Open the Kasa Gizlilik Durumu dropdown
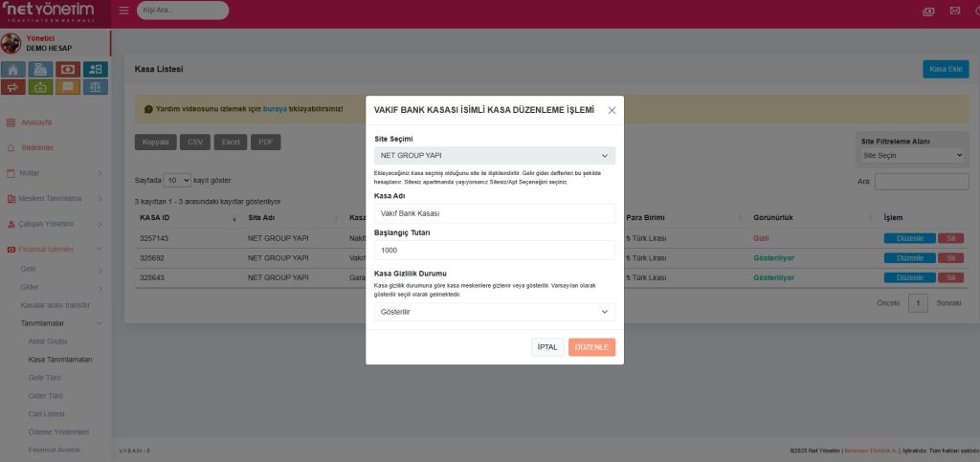The height and width of the screenshot is (462, 980). click(494, 312)
